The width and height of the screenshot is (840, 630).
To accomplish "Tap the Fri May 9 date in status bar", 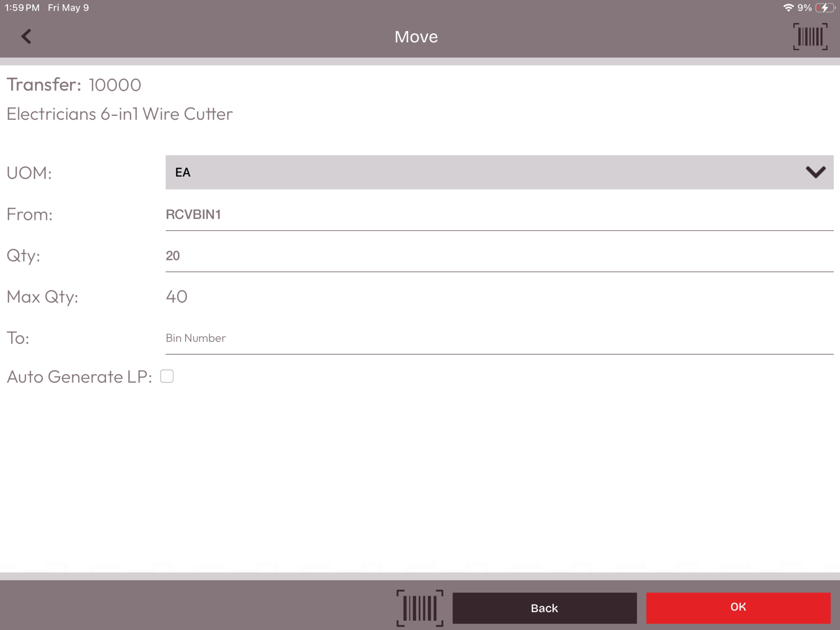I will click(68, 8).
